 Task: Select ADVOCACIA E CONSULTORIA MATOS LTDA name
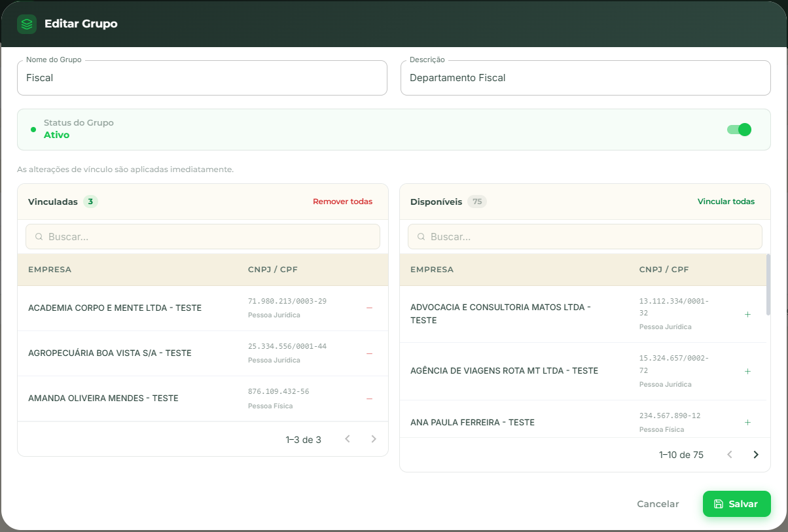click(x=500, y=313)
